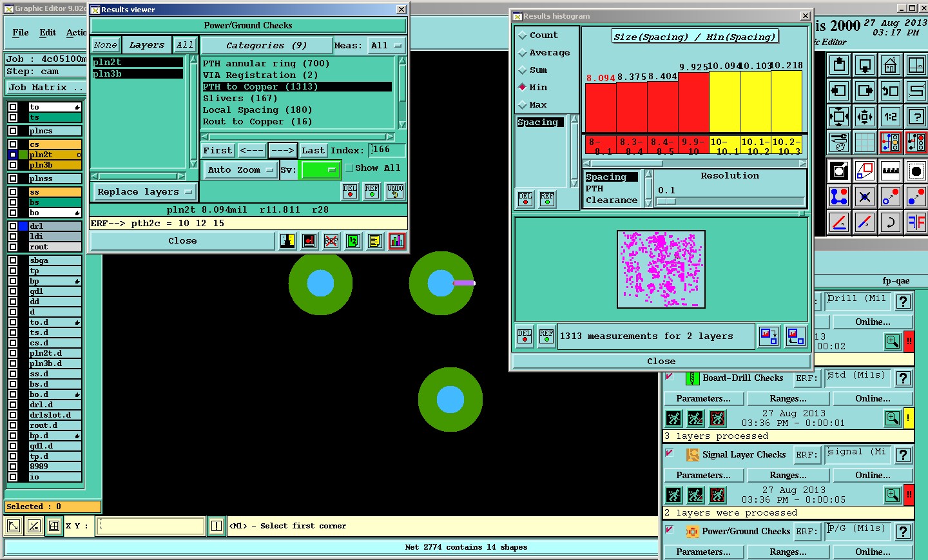928x560 pixels.
Task: Select the None layer filter
Action: 106,45
